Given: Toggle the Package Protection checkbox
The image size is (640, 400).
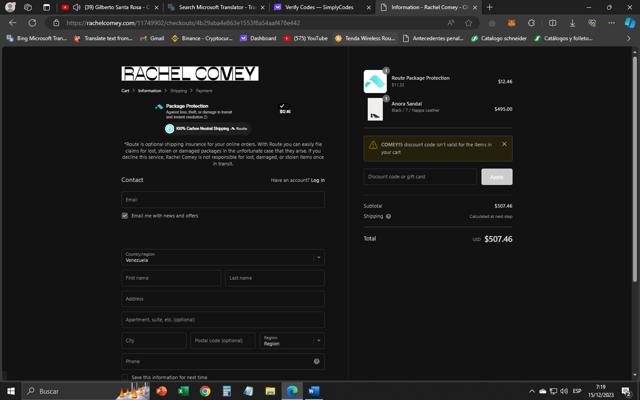Looking at the screenshot, I should (x=282, y=106).
